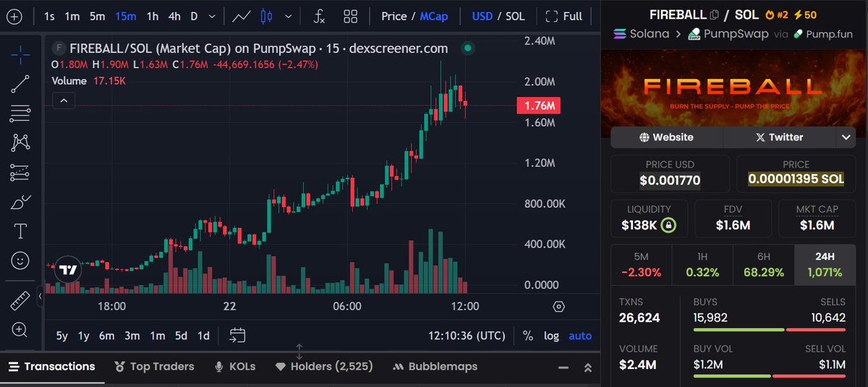Toggle auto scale on chart
The height and width of the screenshot is (387, 868).
(580, 336)
